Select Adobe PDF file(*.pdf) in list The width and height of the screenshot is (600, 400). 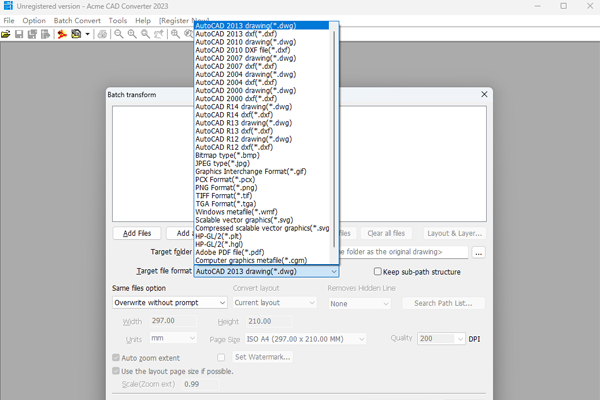pyautogui.click(x=262, y=252)
